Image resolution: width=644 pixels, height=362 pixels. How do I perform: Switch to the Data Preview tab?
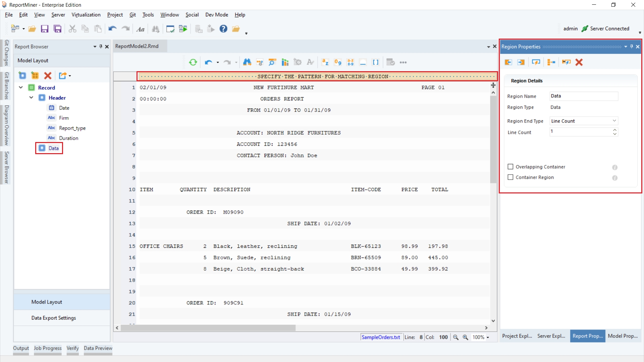98,348
